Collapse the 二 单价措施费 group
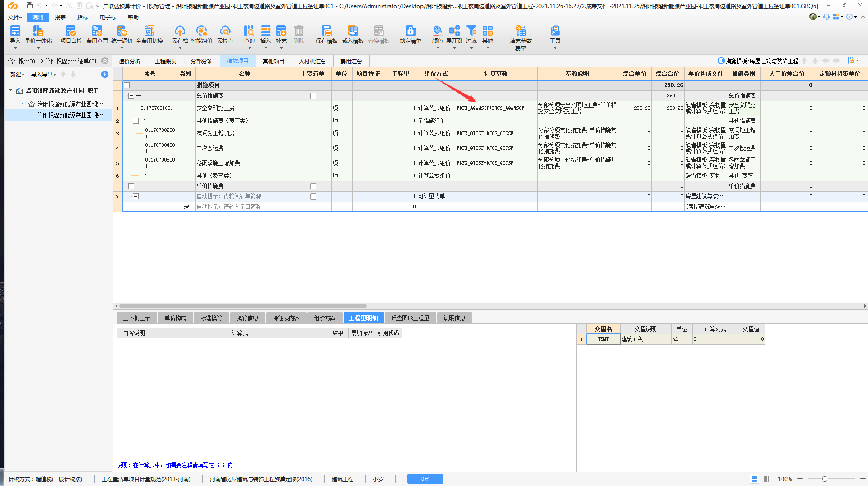Image resolution: width=868 pixels, height=486 pixels. pos(131,186)
